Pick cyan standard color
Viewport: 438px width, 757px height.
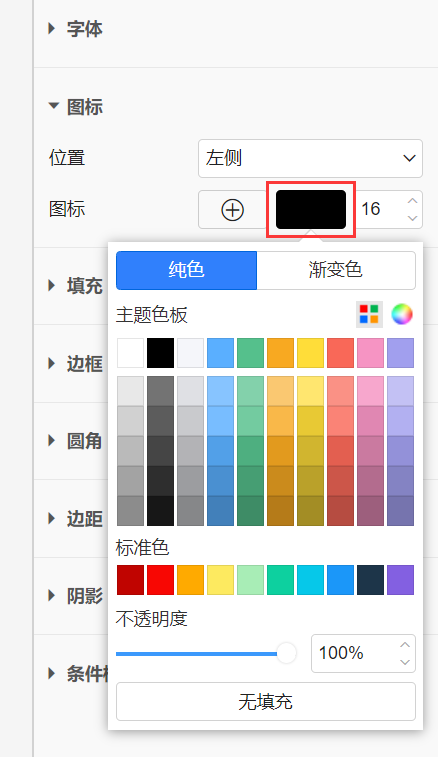click(310, 580)
